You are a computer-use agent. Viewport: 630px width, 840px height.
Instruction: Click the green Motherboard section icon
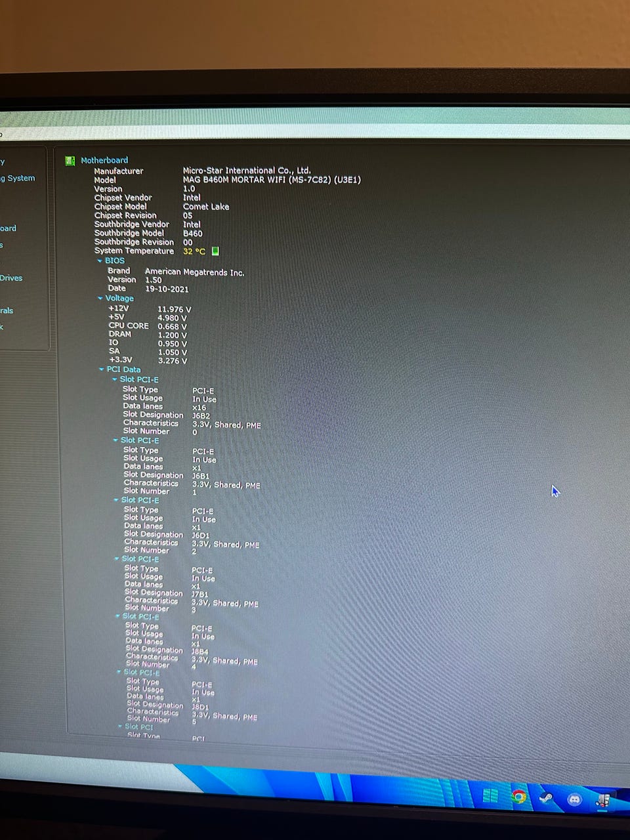(70, 161)
